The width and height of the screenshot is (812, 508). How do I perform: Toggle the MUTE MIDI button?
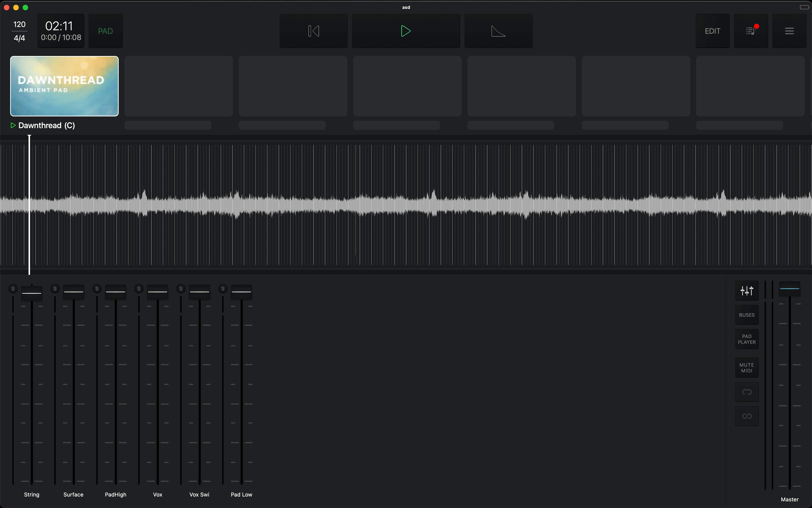(746, 367)
